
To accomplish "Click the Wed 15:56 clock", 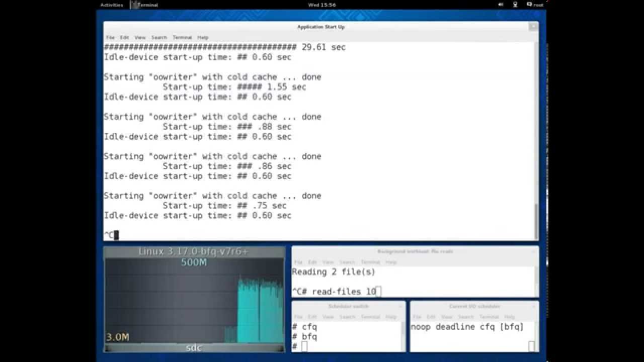I will pyautogui.click(x=321, y=5).
